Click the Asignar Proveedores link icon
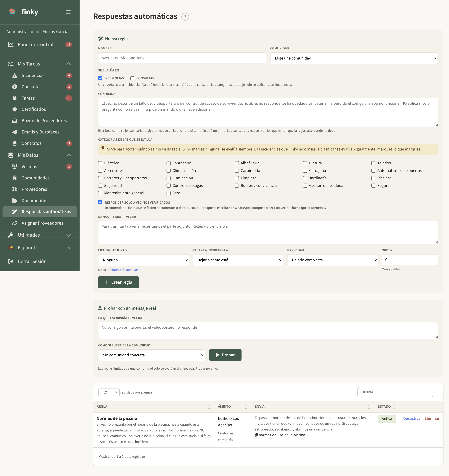449x476 pixels. click(x=15, y=223)
